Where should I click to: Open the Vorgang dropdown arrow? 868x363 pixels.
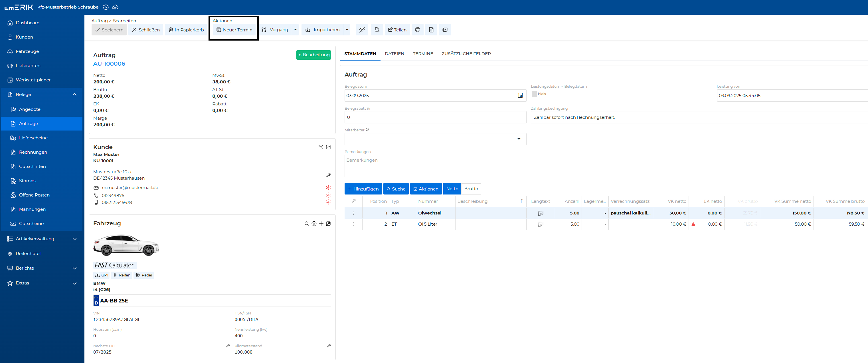(x=295, y=30)
